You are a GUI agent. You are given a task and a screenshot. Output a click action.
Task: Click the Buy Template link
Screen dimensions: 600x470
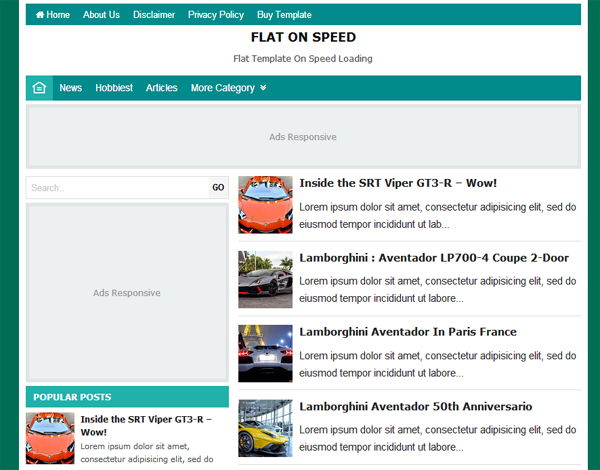284,15
